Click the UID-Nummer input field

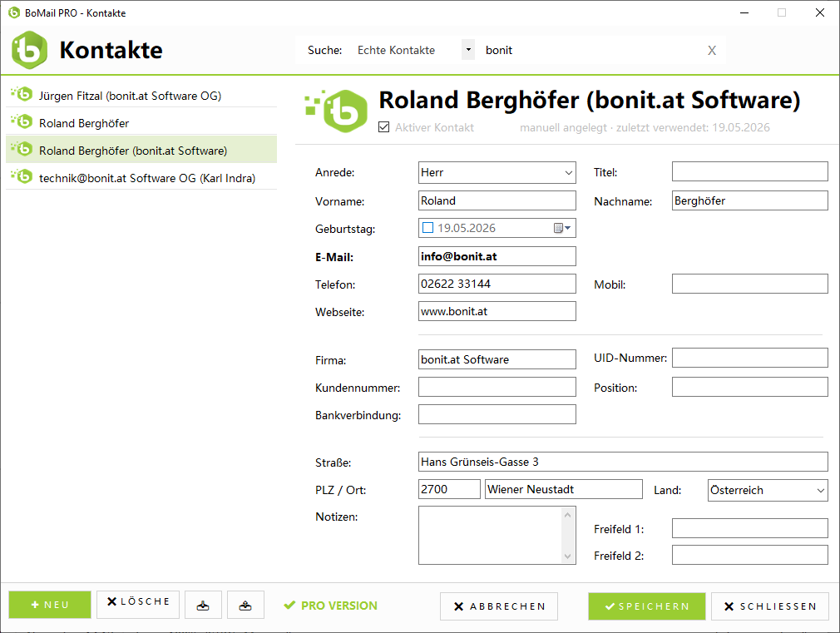pos(750,358)
